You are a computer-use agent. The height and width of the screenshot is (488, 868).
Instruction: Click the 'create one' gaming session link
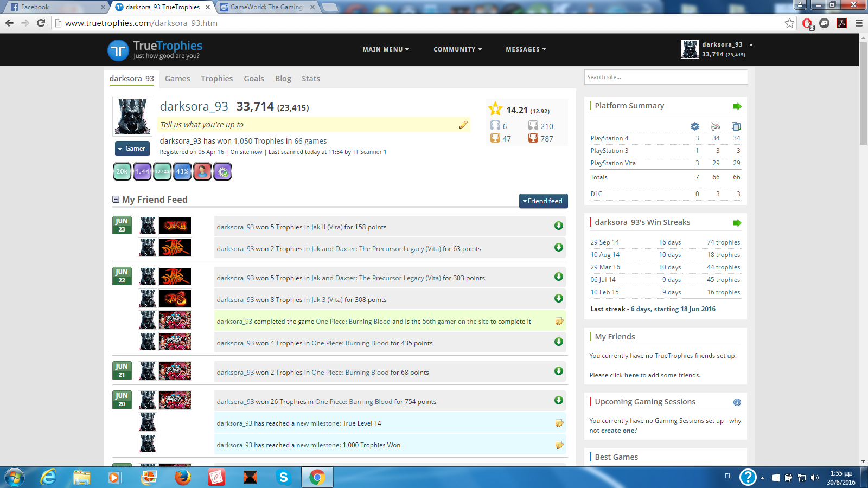click(x=618, y=431)
